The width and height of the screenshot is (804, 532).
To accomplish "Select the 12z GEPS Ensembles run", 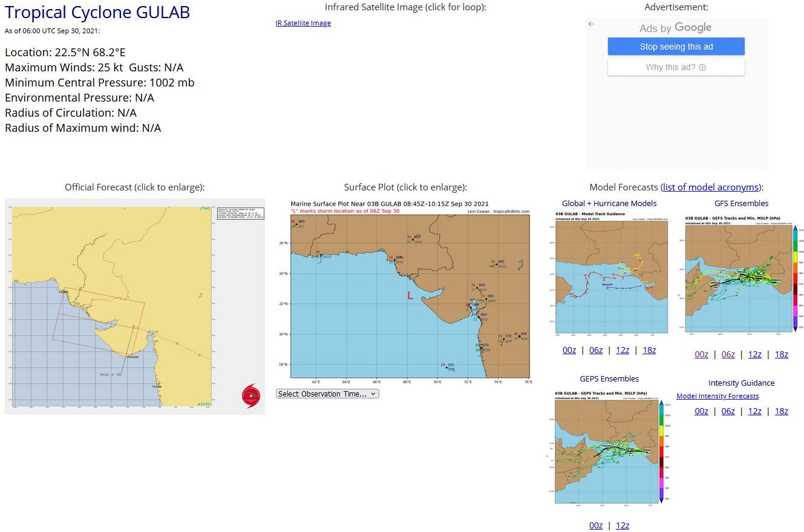I will (x=623, y=525).
